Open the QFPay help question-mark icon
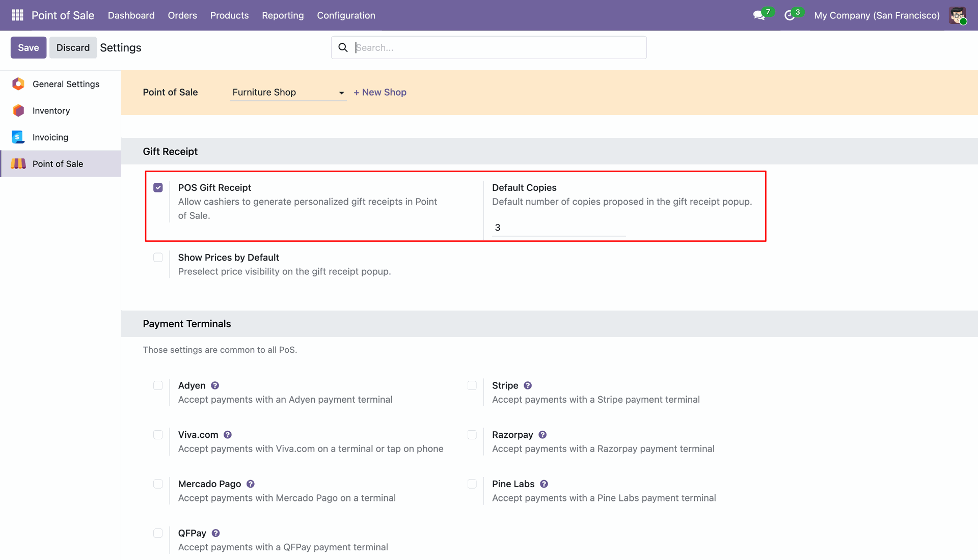This screenshot has width=978, height=560. pyautogui.click(x=216, y=533)
